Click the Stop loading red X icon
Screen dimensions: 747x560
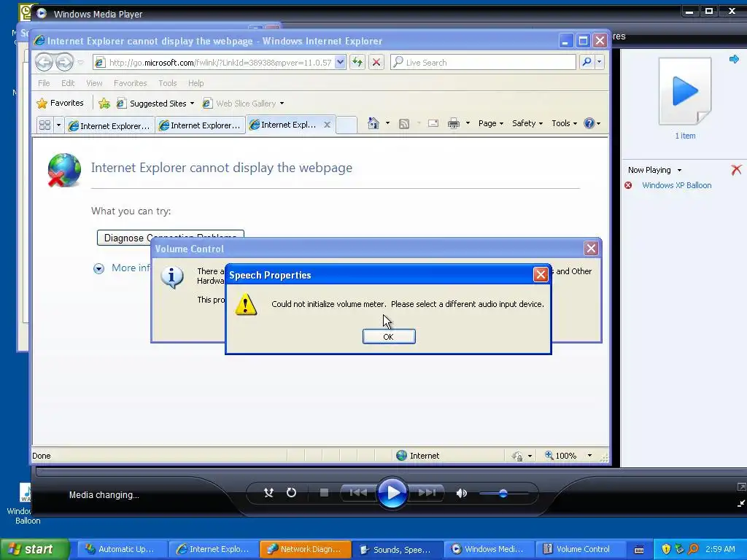point(376,62)
